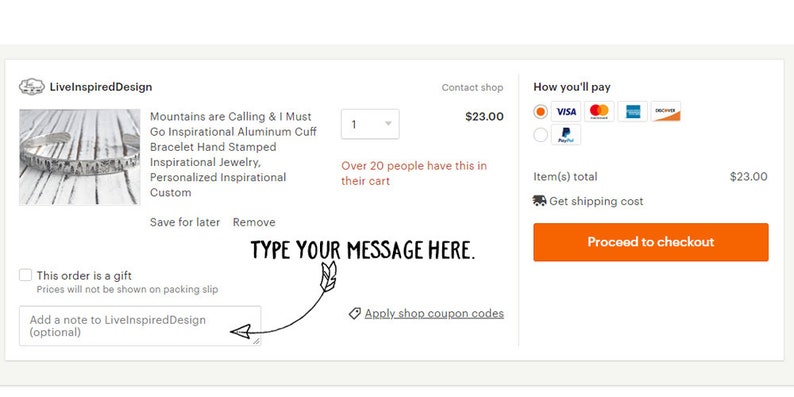Screen dimensions: 794x397
Task: Click the coupon tag icon
Action: pyautogui.click(x=354, y=313)
